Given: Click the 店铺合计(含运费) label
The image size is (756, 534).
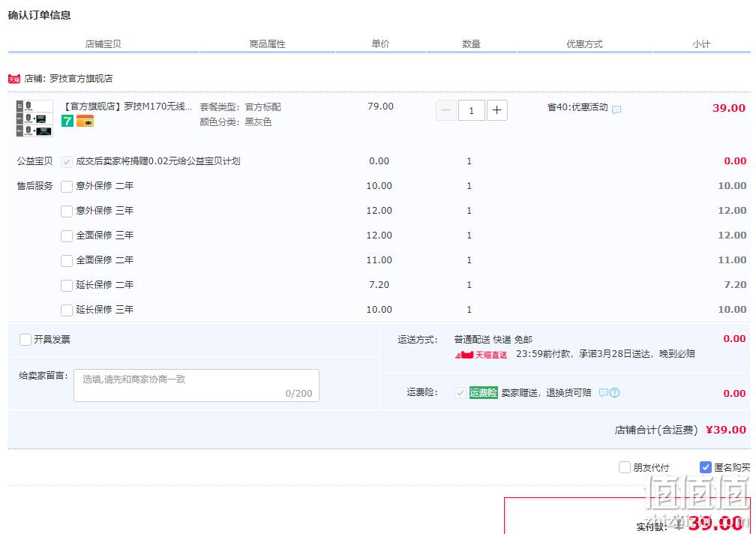Looking at the screenshot, I should click(655, 430).
